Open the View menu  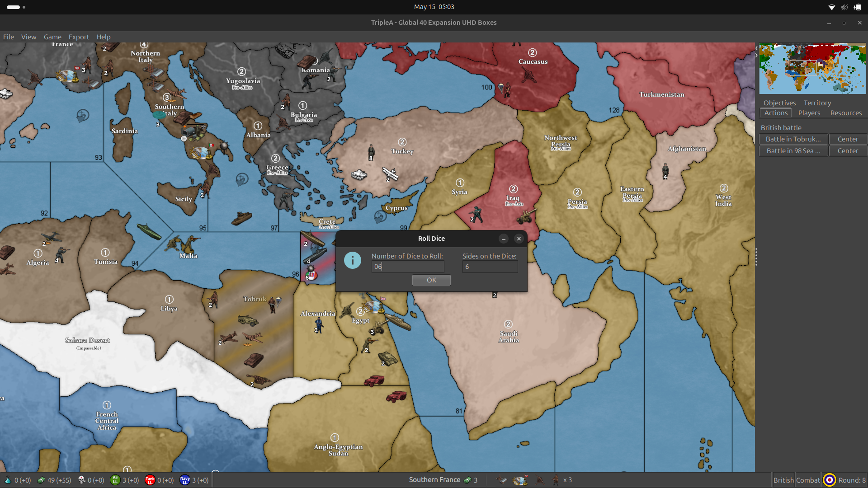(28, 37)
